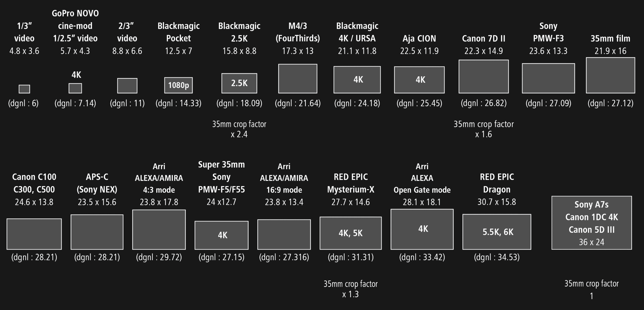Select the Sony PMW-F3 sensor rectangle

[548, 78]
